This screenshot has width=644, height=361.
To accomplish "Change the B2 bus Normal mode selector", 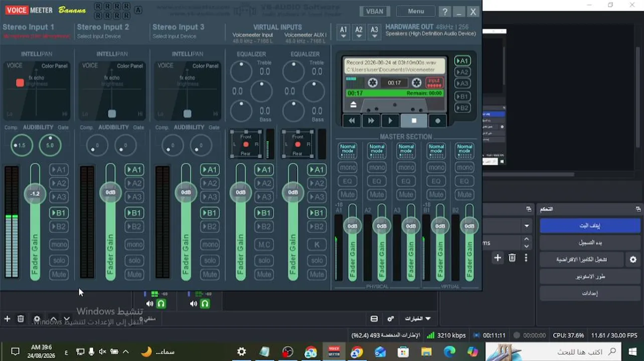I will pyautogui.click(x=465, y=150).
